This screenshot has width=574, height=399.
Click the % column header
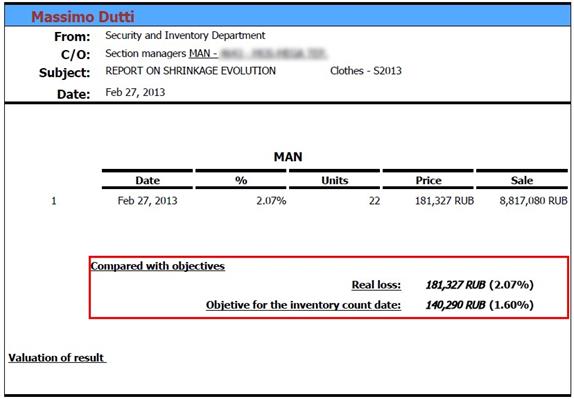click(241, 180)
